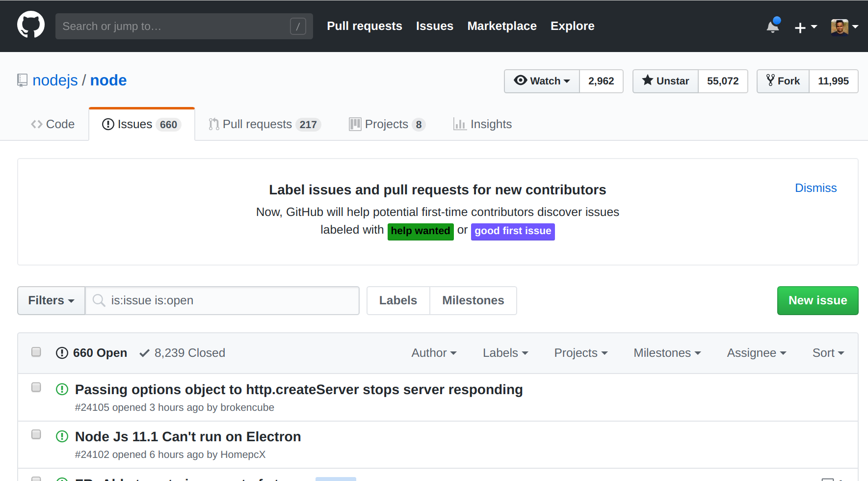This screenshot has height=481, width=868.
Task: Go to Pull requests in top navigation
Action: point(365,26)
